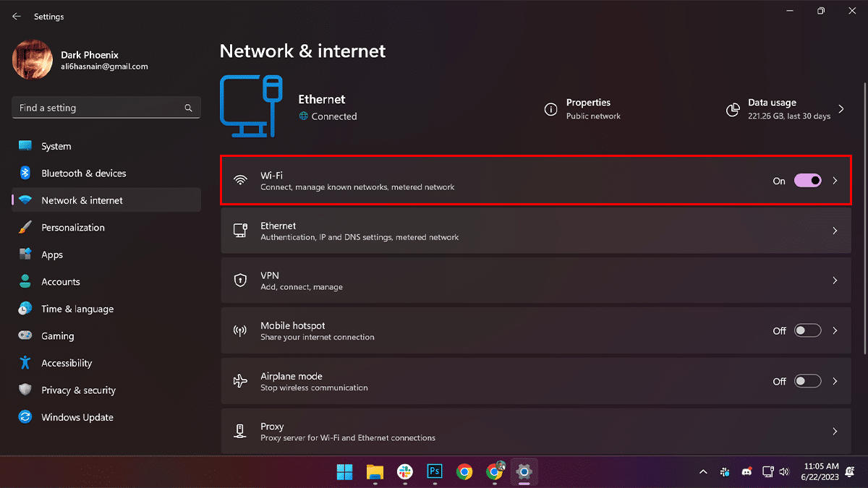Expand Ethernet settings with its chevron
Viewport: 868px width, 488px height.
pyautogui.click(x=835, y=231)
